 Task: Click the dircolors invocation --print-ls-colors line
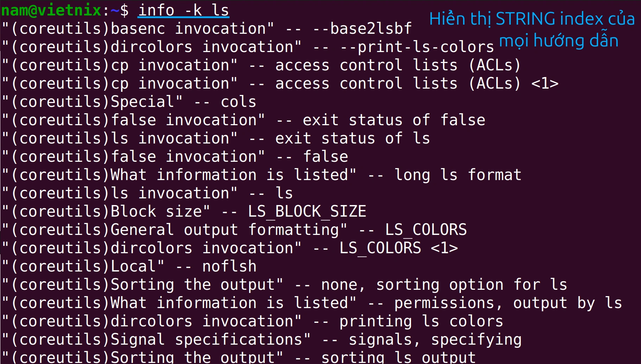point(248,47)
